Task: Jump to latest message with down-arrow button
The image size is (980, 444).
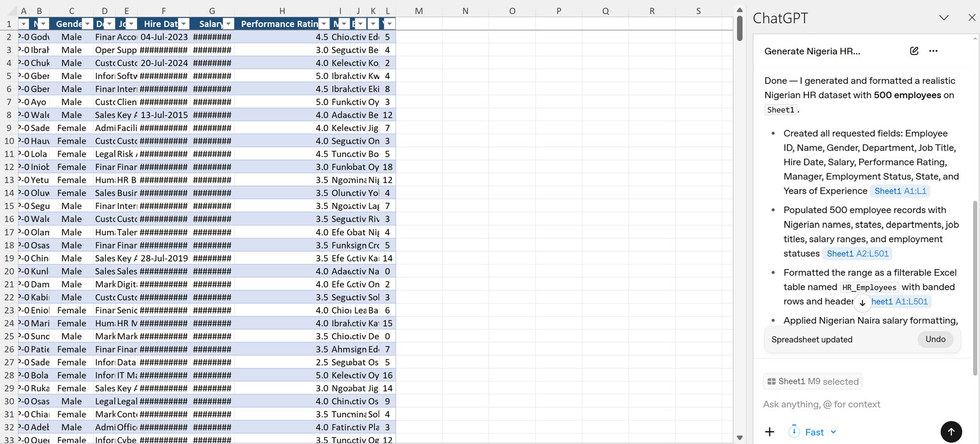Action: coord(862,302)
